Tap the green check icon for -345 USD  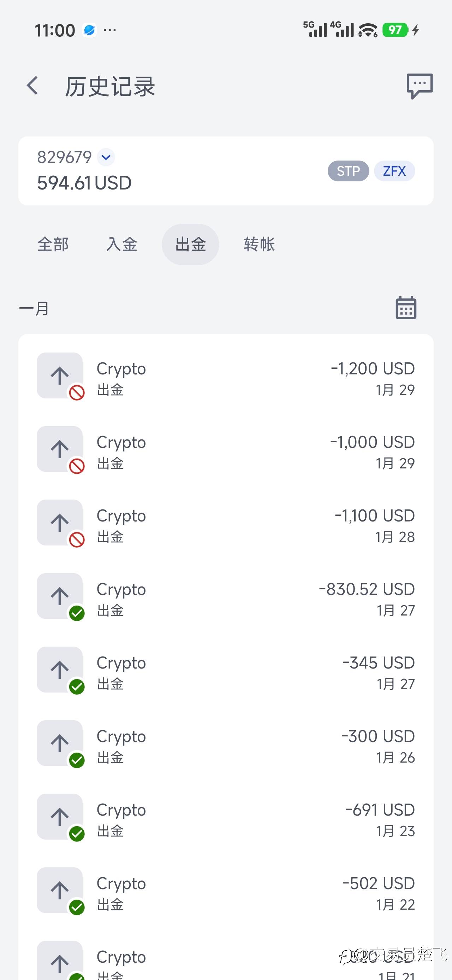[77, 686]
